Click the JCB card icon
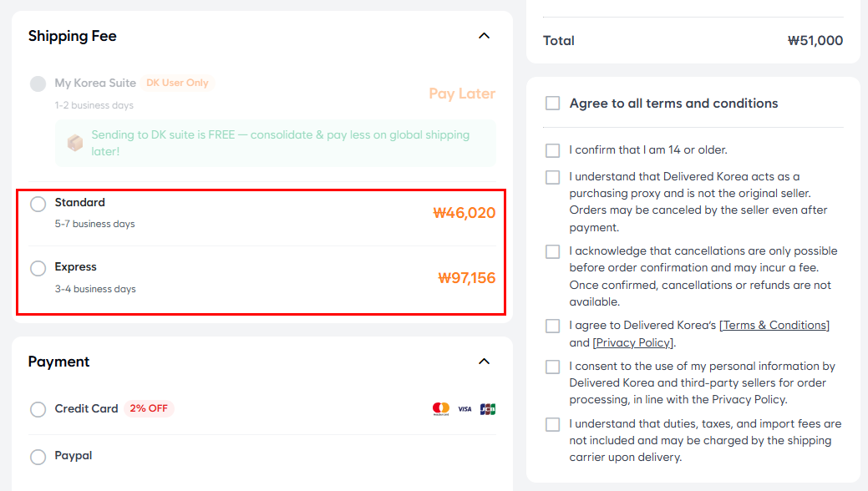Screen dimensions: 868x491 coord(488,409)
